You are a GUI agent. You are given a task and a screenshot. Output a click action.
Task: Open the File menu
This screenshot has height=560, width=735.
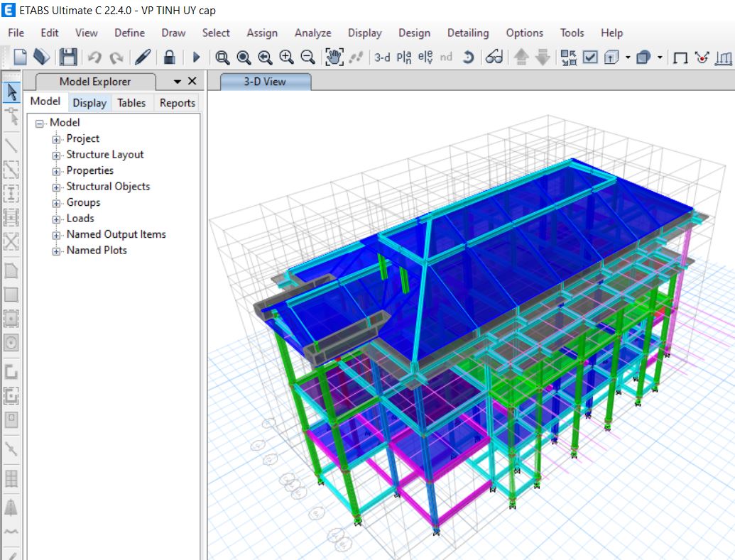[x=16, y=33]
